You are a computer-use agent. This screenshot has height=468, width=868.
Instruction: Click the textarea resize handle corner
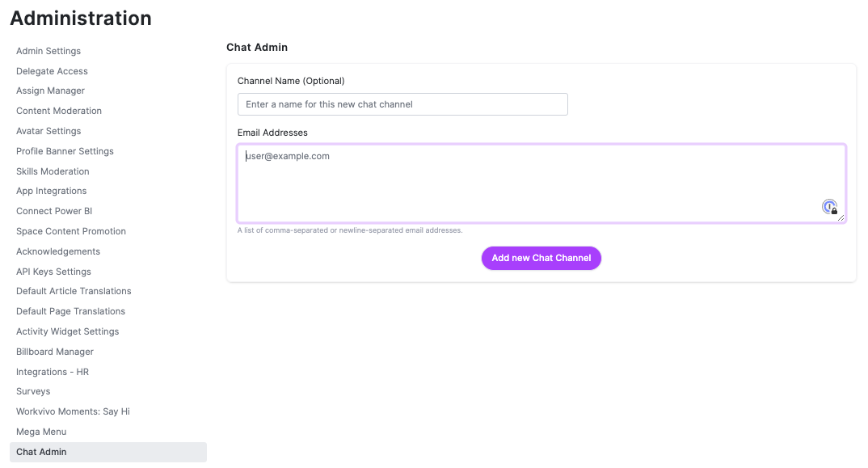pos(841,217)
